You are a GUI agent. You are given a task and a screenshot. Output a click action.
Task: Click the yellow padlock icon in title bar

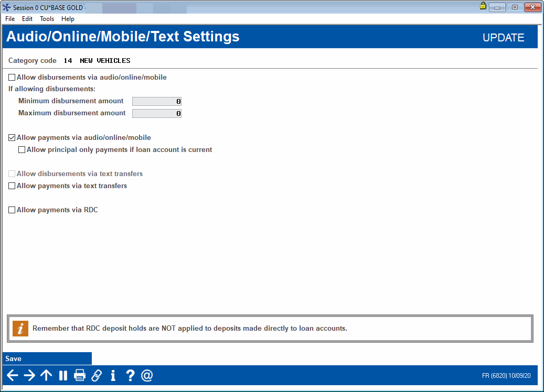483,6
